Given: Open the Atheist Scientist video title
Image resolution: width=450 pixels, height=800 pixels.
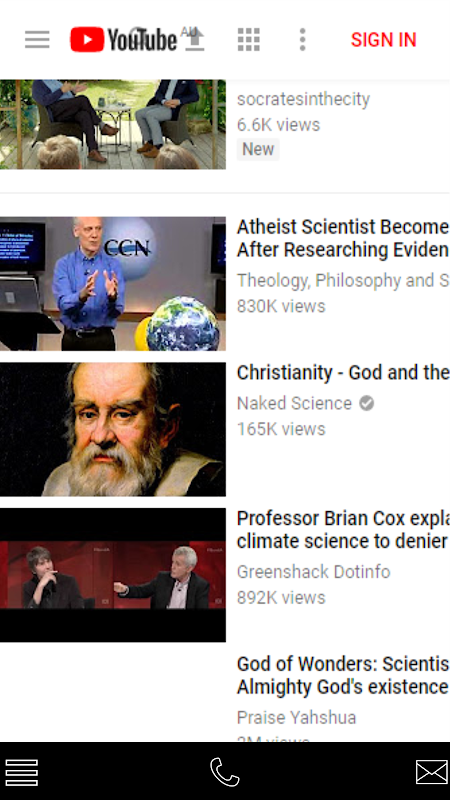Looking at the screenshot, I should coord(343,238).
